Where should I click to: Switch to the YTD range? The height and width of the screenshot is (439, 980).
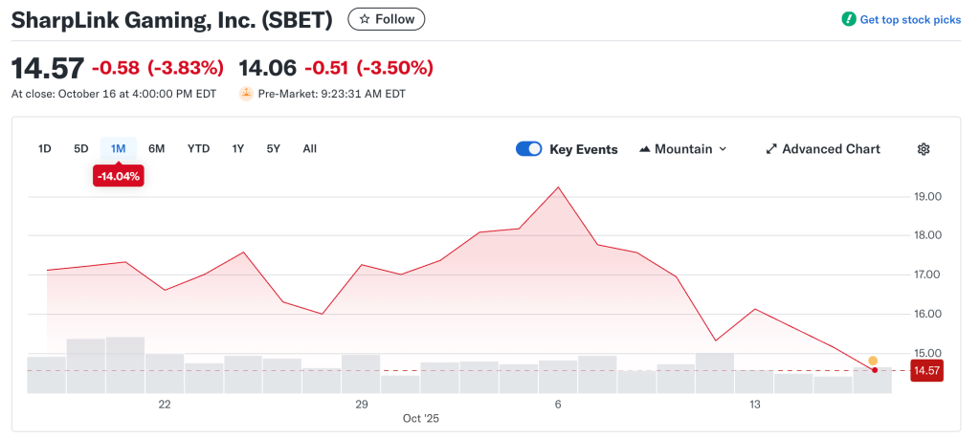198,148
